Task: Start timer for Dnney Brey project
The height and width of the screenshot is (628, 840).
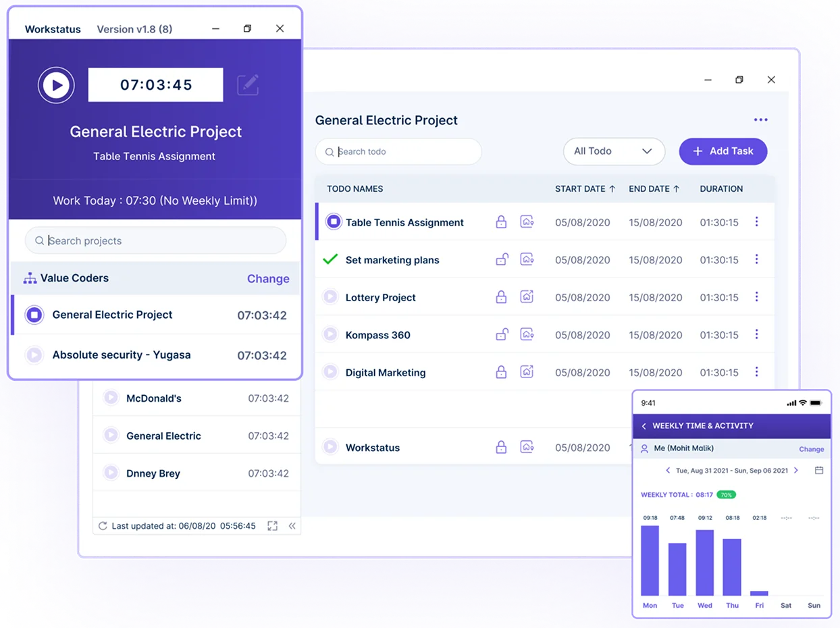Action: tap(111, 473)
